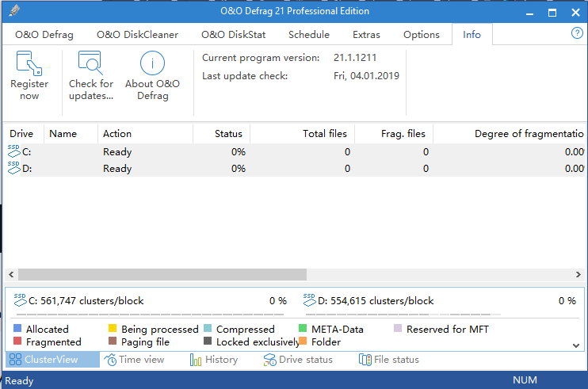This screenshot has height=389, width=588.
Task: Click the C: cluster block bar
Action: tap(150, 315)
